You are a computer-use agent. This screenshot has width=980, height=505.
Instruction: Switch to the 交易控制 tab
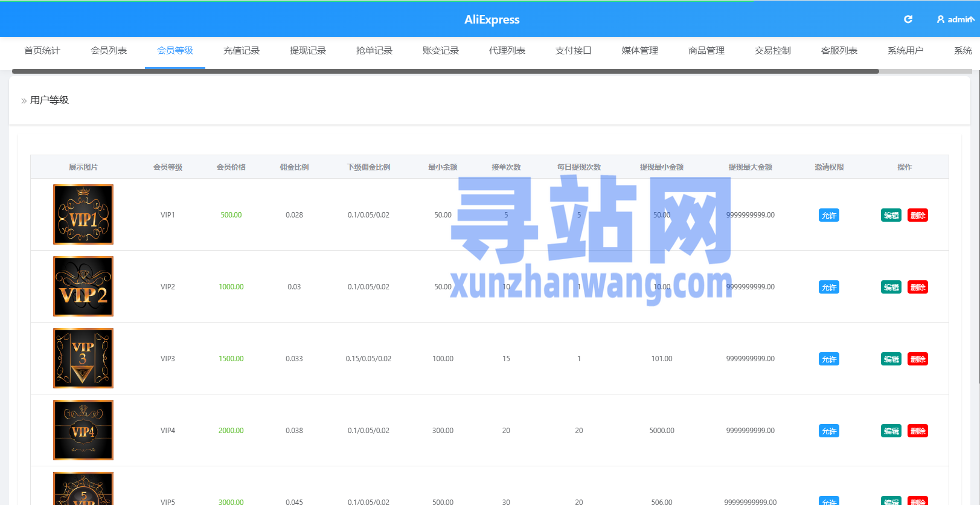click(773, 51)
